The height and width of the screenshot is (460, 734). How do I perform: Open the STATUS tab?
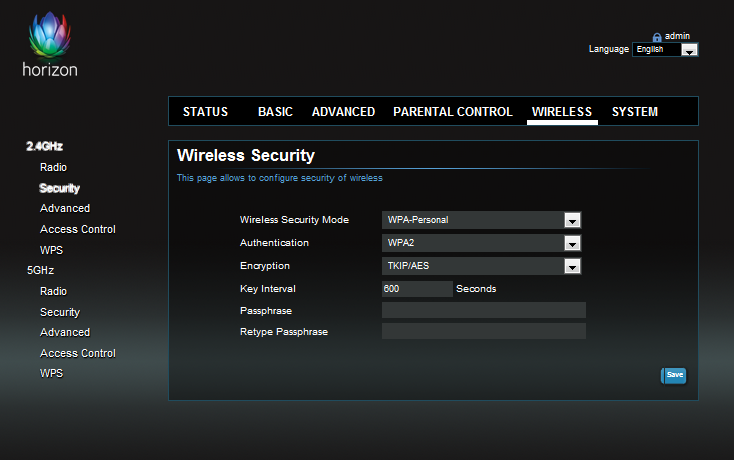pos(205,112)
